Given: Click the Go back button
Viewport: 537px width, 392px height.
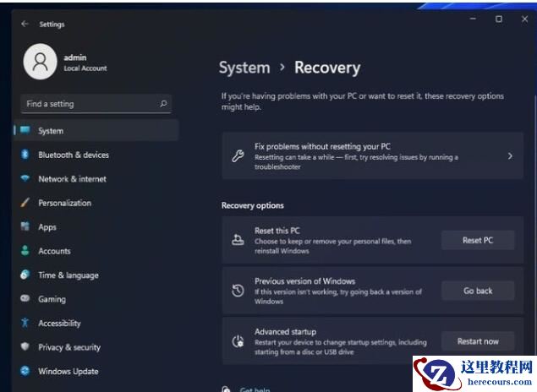Looking at the screenshot, I should click(478, 291).
